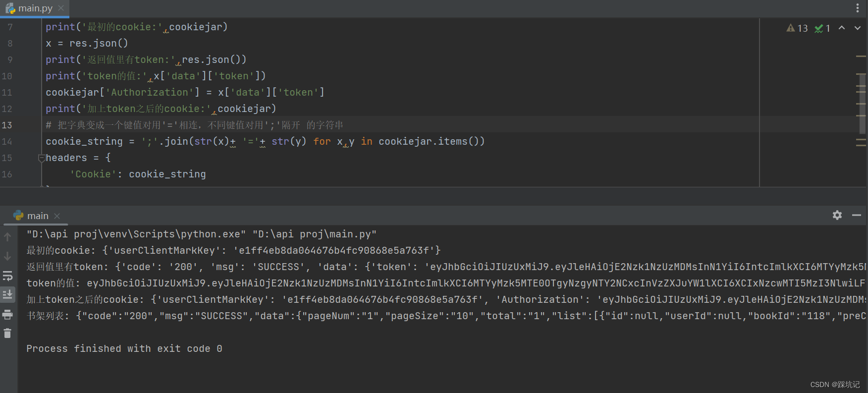Viewport: 868px width, 393px height.
Task: Click print('最初的cookie:' code line
Action: click(137, 27)
